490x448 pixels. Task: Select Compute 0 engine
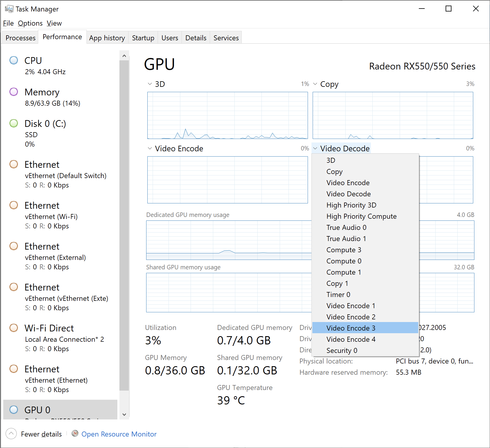tap(365, 261)
